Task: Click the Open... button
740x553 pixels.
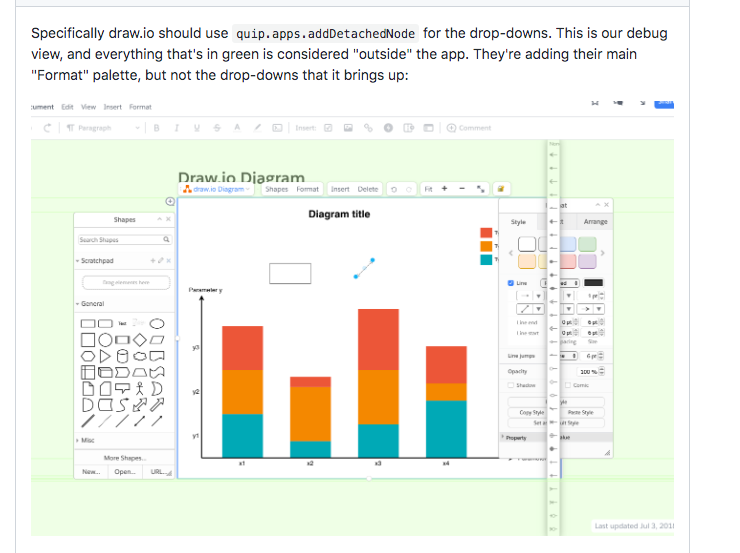Action: click(125, 471)
